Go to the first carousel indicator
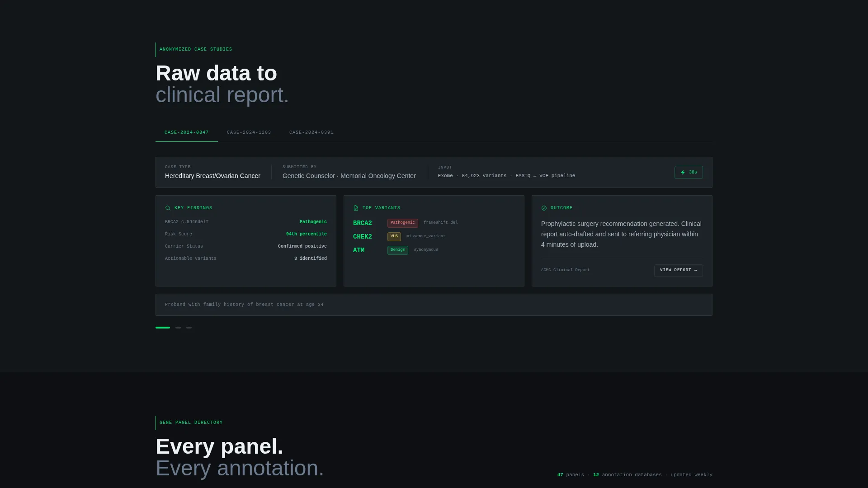The width and height of the screenshot is (868, 488). (x=163, y=328)
